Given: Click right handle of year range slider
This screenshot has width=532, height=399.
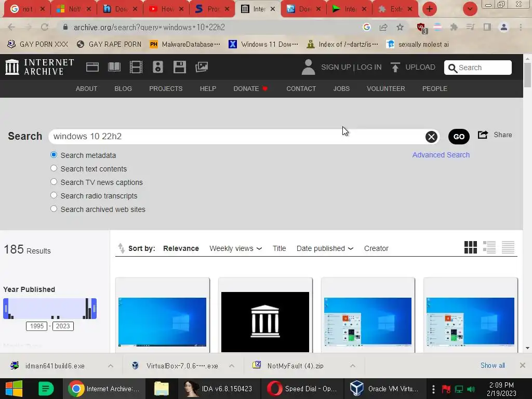Looking at the screenshot, I should [94, 309].
